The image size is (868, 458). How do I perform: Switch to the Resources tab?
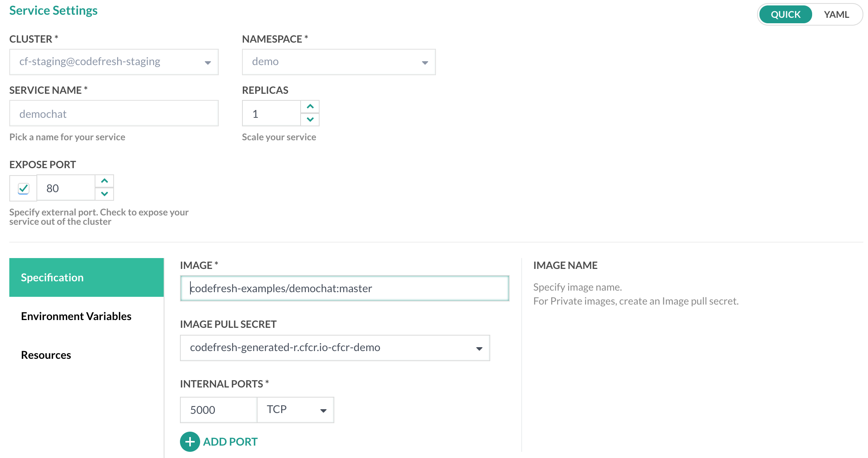click(x=46, y=355)
